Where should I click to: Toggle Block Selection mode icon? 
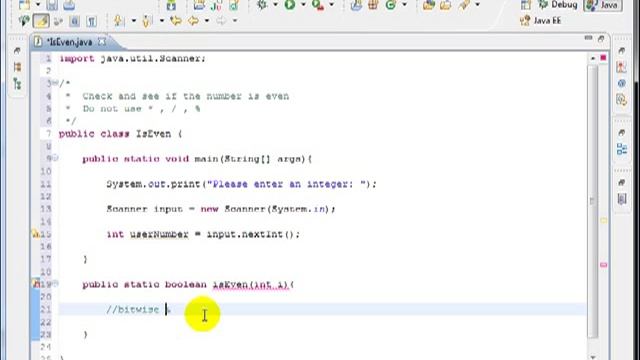[x=74, y=21]
